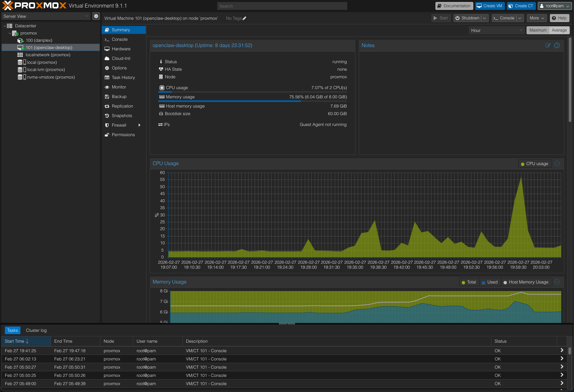
Task: Open the Notes edit pencil icon
Action: (x=548, y=45)
